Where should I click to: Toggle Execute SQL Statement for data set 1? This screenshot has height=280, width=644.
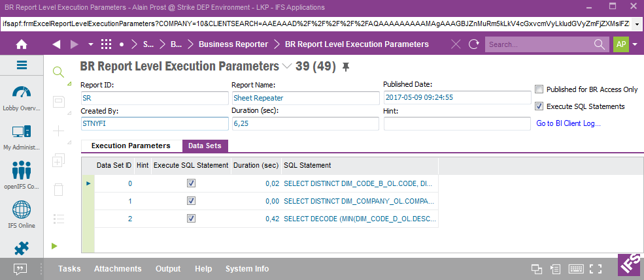pos(191,201)
